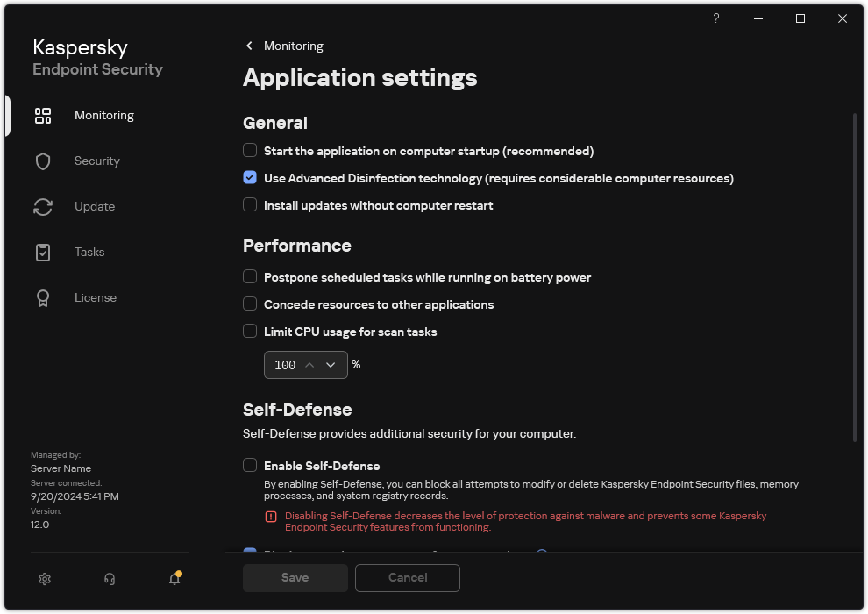Expand the CPU limit percentage dropdown arrow
868x614 pixels.
click(x=331, y=365)
